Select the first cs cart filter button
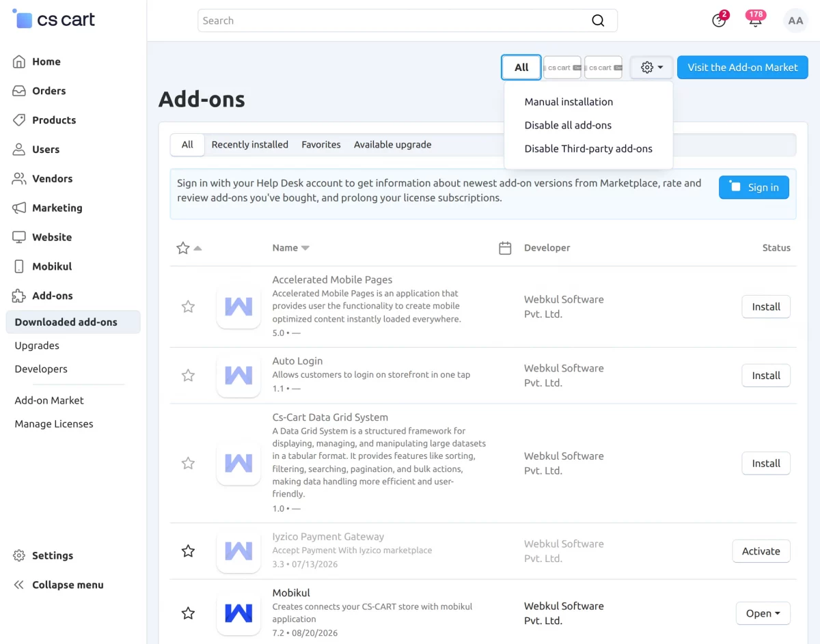Viewport: 820px width, 644px height. tap(562, 68)
